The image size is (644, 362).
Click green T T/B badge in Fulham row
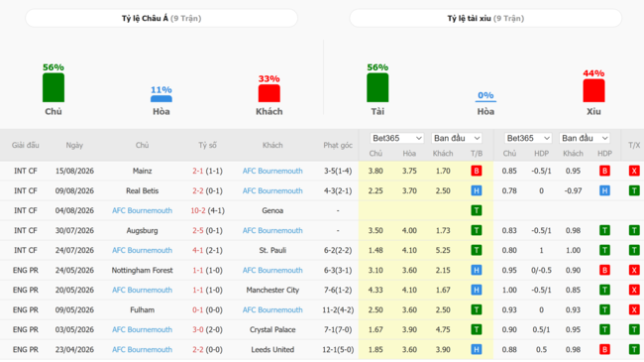point(476,309)
